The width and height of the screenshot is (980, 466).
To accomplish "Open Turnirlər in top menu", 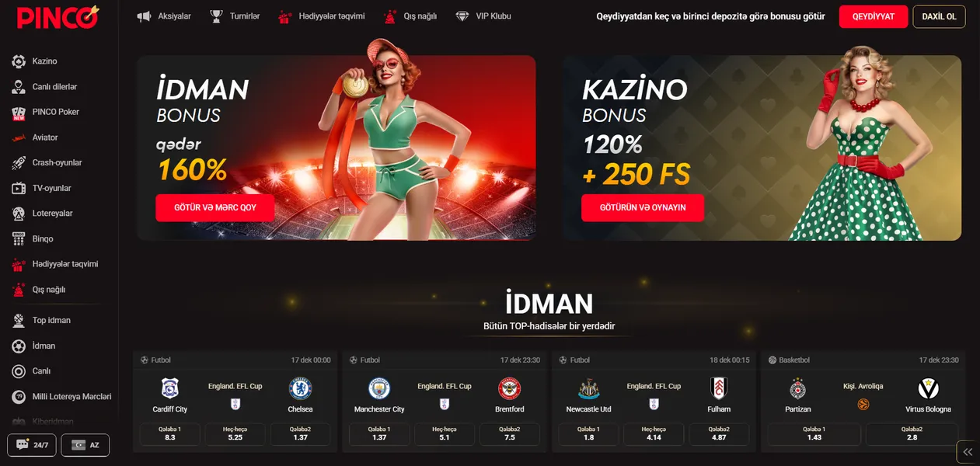I will click(x=235, y=16).
